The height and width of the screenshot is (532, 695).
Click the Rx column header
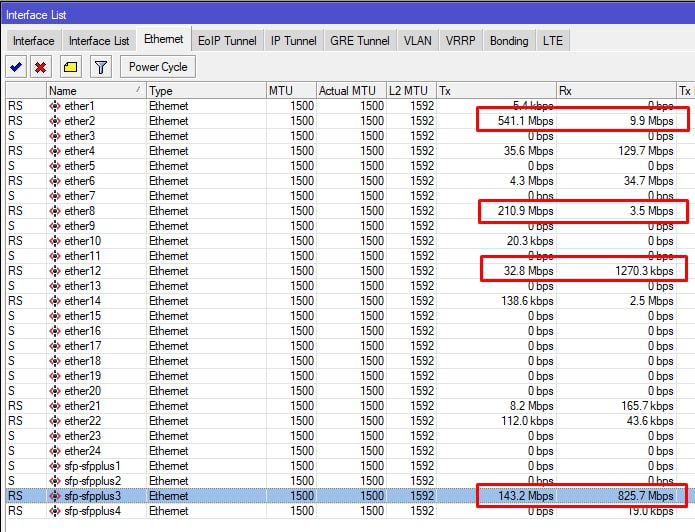pyautogui.click(x=616, y=90)
